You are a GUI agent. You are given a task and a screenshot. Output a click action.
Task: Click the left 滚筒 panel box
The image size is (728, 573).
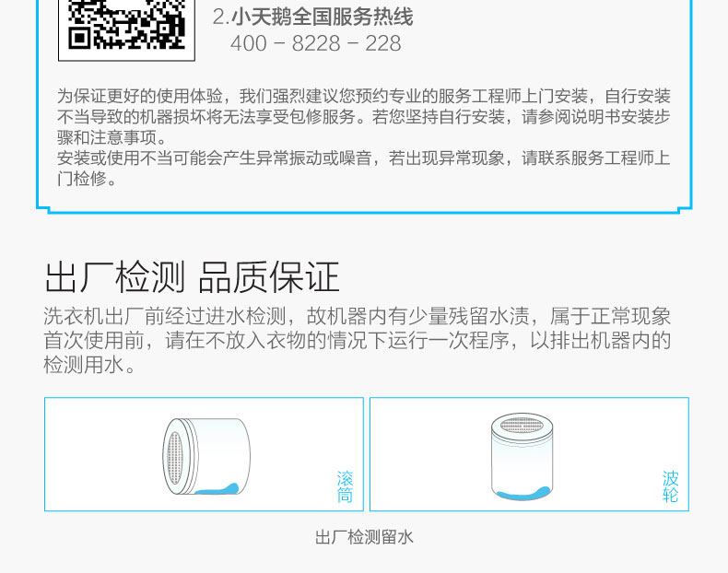coord(204,454)
